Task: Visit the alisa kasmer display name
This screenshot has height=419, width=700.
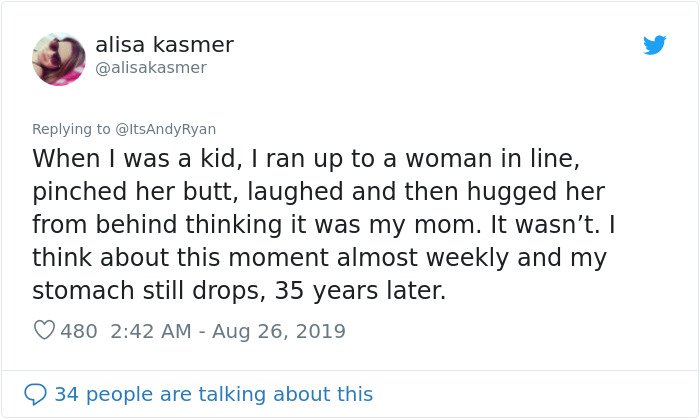Action: (164, 45)
